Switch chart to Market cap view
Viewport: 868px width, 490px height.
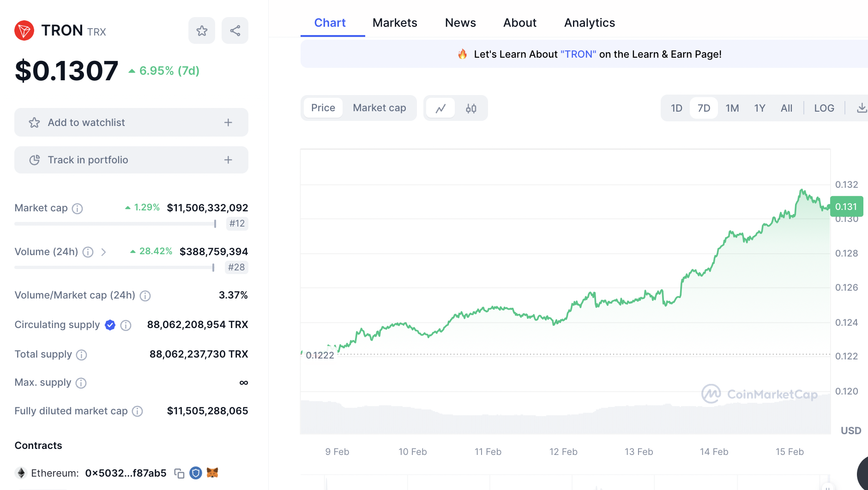(379, 108)
